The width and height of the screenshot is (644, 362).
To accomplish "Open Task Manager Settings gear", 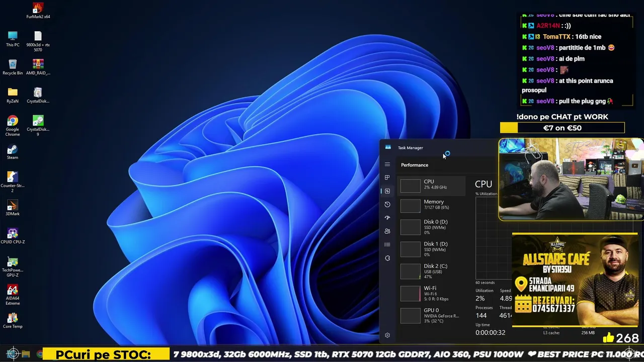I will tap(387, 335).
